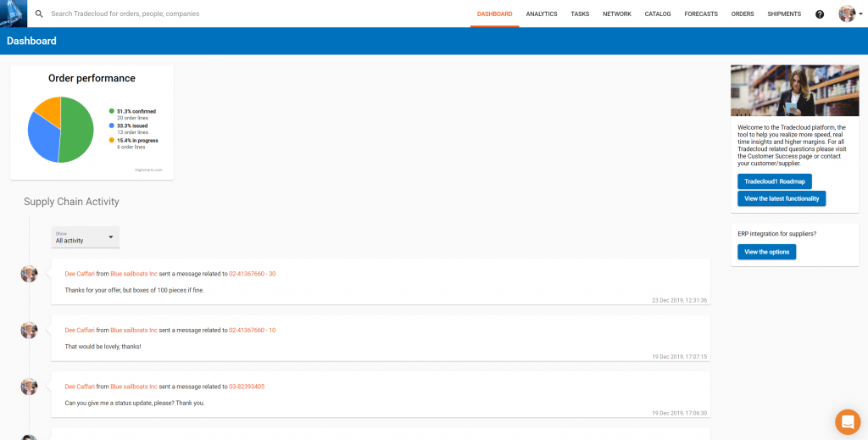Image resolution: width=868 pixels, height=440 pixels.
Task: Click the message 'Thanks for your offer, but boxes of 100 pieces if fine.'
Action: click(x=135, y=290)
